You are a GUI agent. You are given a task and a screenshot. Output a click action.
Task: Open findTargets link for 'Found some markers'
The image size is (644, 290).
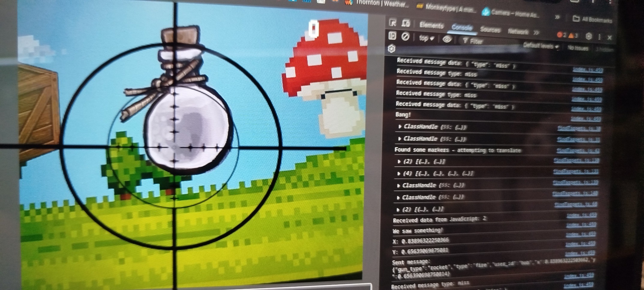tap(578, 150)
